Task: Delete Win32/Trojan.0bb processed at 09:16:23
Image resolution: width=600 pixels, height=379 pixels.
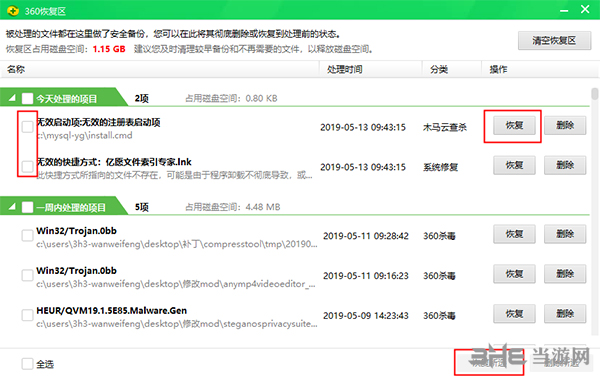Action: [565, 274]
